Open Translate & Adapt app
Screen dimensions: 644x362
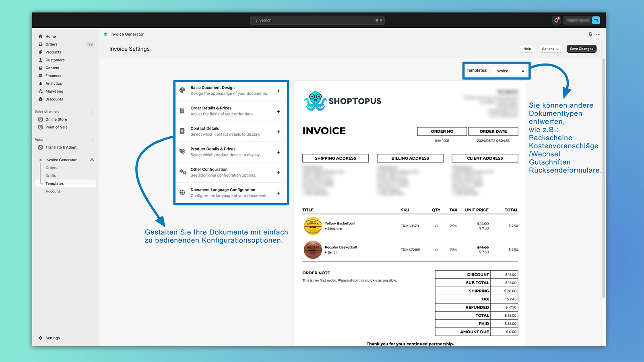pos(61,147)
